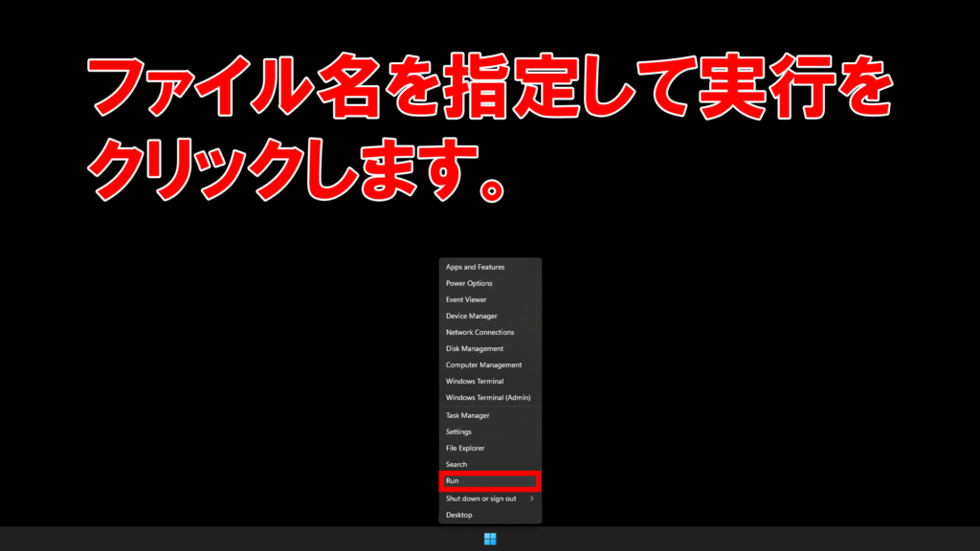The width and height of the screenshot is (980, 551).
Task: Select the Search menu entry
Action: (457, 464)
